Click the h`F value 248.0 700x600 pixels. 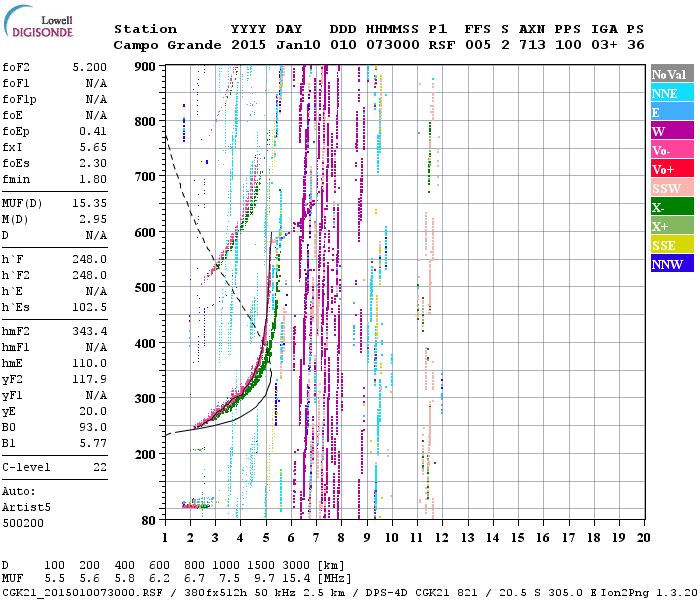tap(90, 259)
